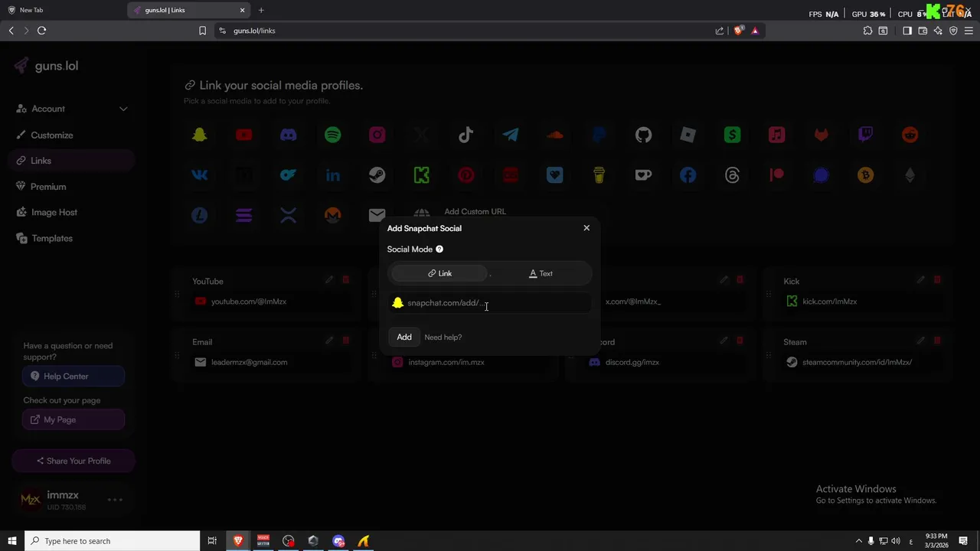The height and width of the screenshot is (551, 980).
Task: Click Add Custom URL option
Action: [475, 212]
